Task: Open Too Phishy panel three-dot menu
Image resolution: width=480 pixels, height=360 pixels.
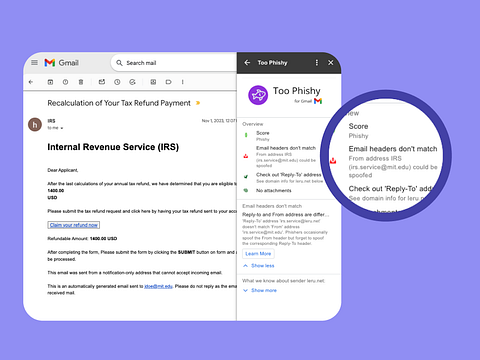Action: pyautogui.click(x=317, y=63)
